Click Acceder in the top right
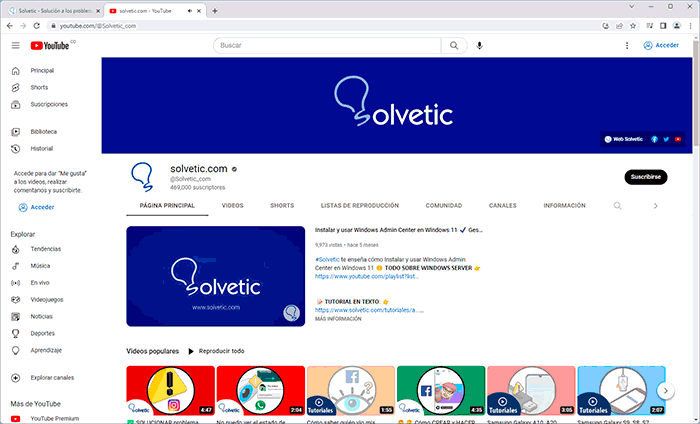This screenshot has width=700, height=424. [661, 46]
